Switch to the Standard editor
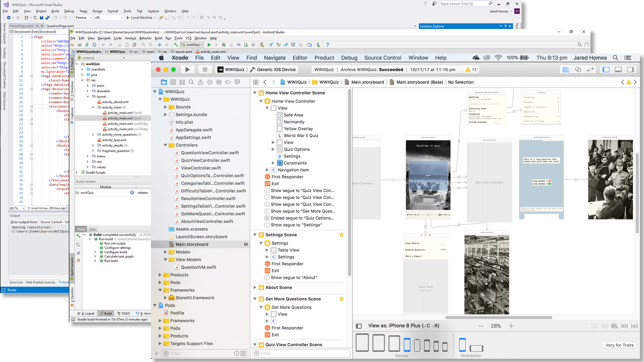The width and height of the screenshot is (644, 362). (566, 70)
